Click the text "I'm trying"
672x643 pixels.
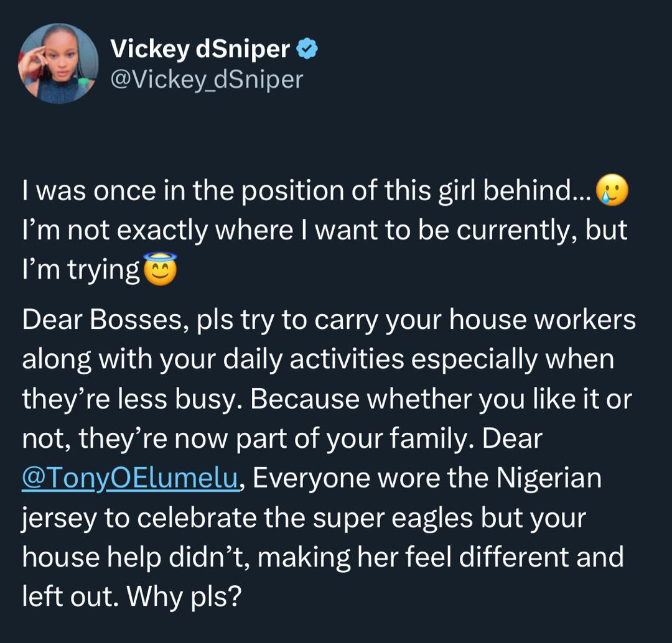coord(81,271)
